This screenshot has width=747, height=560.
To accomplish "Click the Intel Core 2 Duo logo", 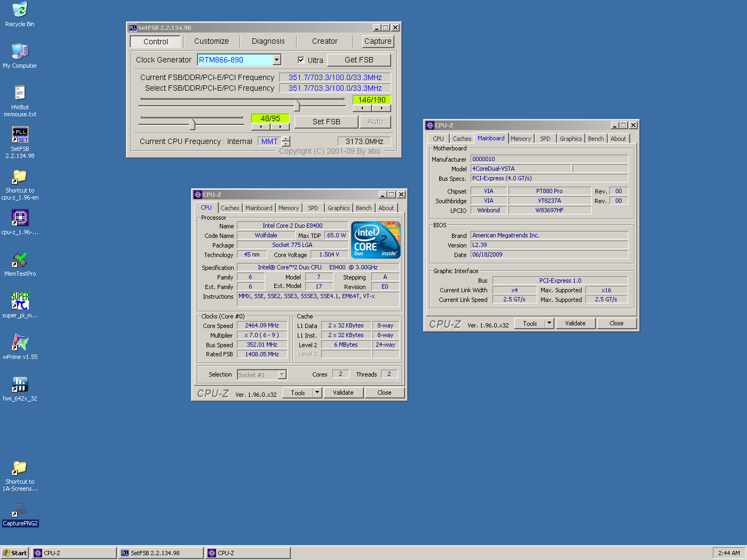I will [376, 240].
